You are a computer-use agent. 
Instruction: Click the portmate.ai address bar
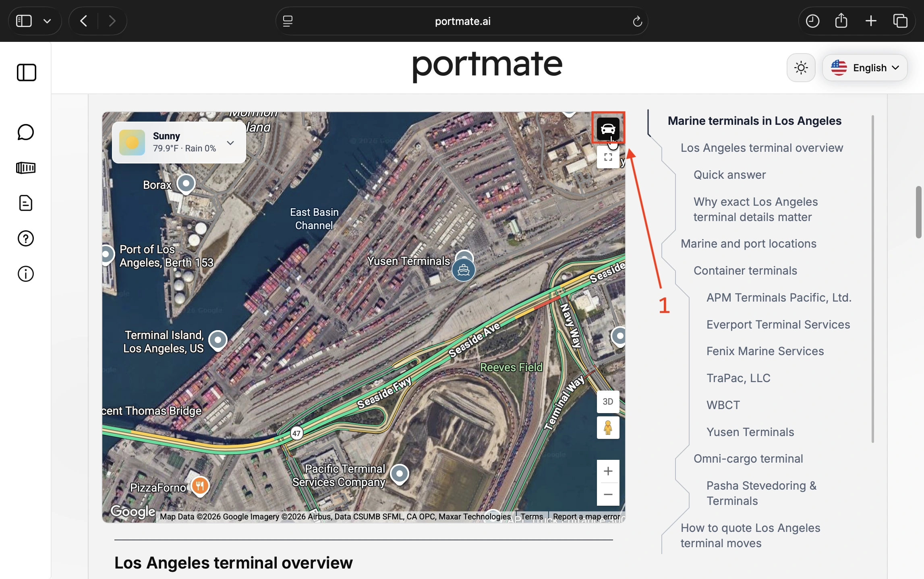point(462,21)
